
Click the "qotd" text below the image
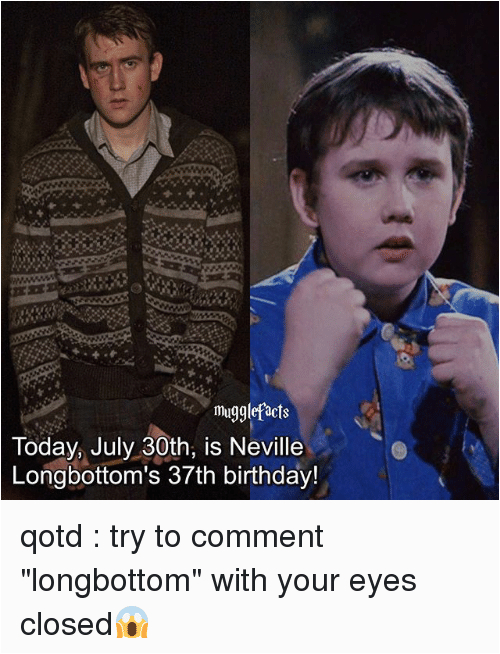click(51, 537)
